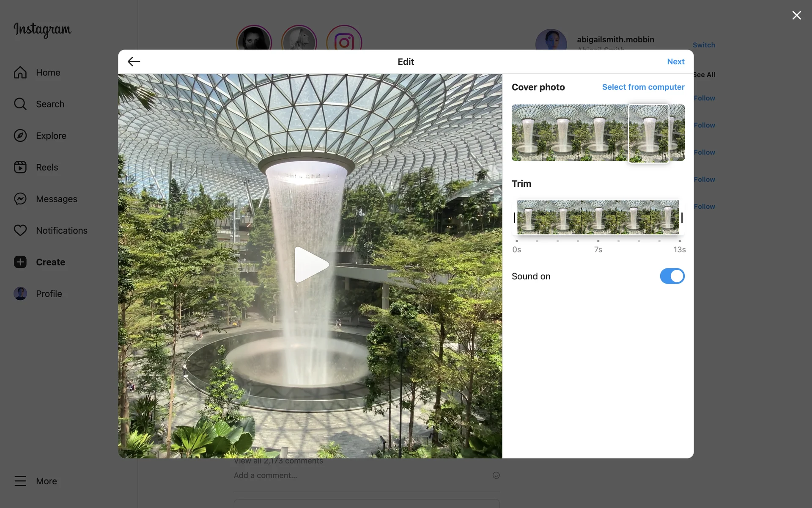Viewport: 812px width, 508px height.
Task: Click Next to continue posting
Action: click(x=675, y=62)
